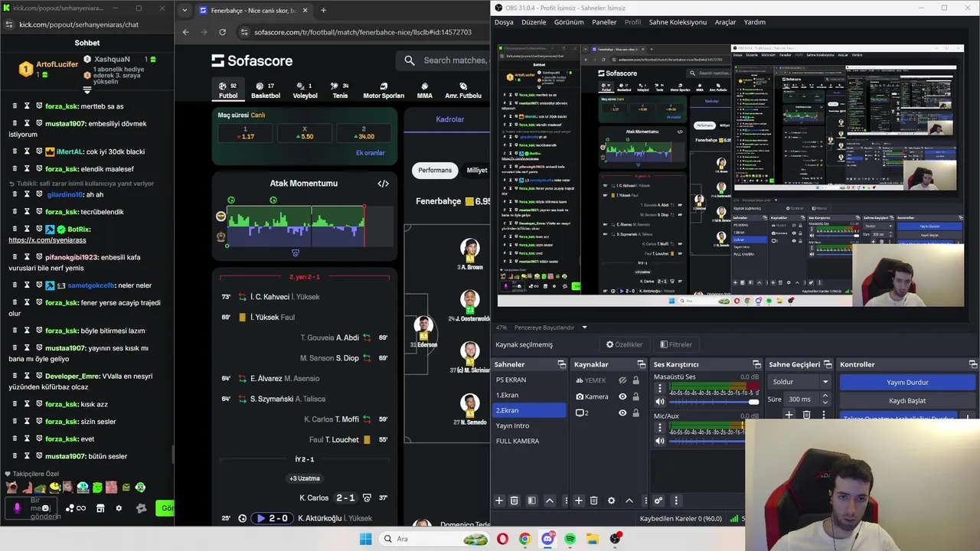Toggle lock on Kamera source
This screenshot has height=551, width=980.
635,396
